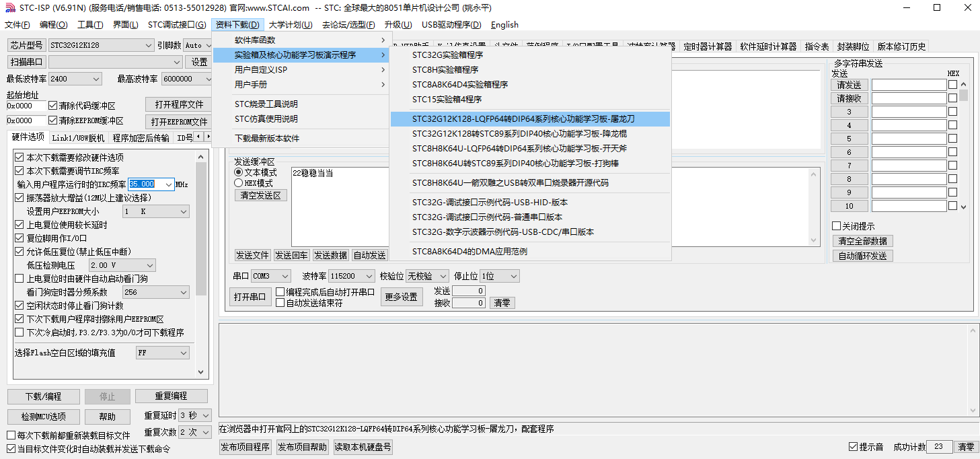Switch to the 程序加密后传输 tab

coord(141,138)
